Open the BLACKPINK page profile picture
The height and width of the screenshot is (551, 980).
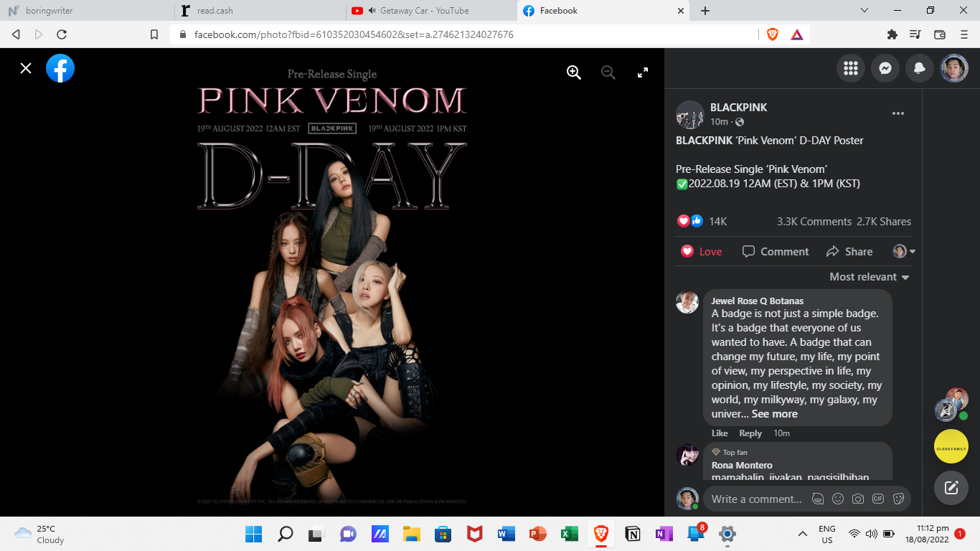pyautogui.click(x=690, y=115)
